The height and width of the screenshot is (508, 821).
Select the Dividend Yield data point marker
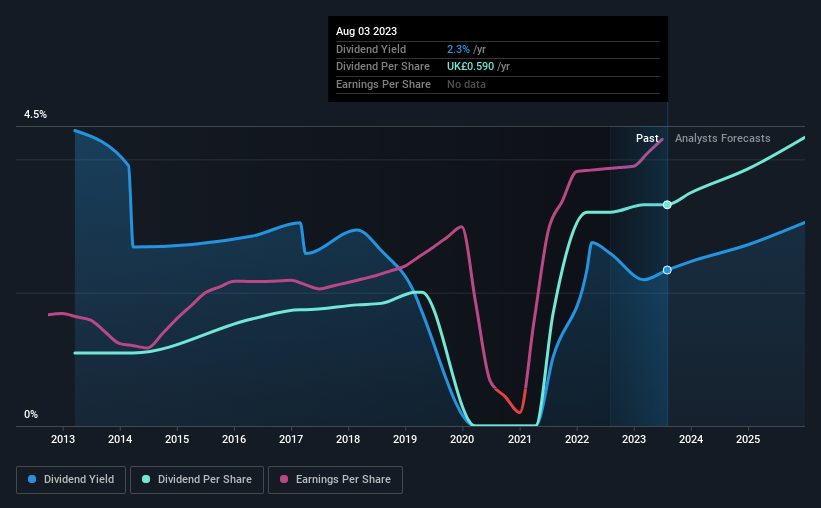[667, 270]
